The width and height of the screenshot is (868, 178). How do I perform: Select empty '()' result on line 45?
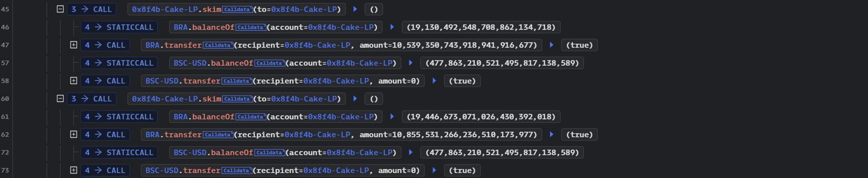(x=374, y=9)
